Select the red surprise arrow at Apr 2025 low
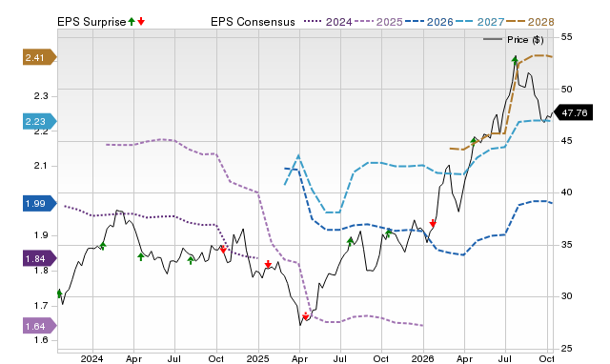The width and height of the screenshot is (610, 364). pos(306,315)
